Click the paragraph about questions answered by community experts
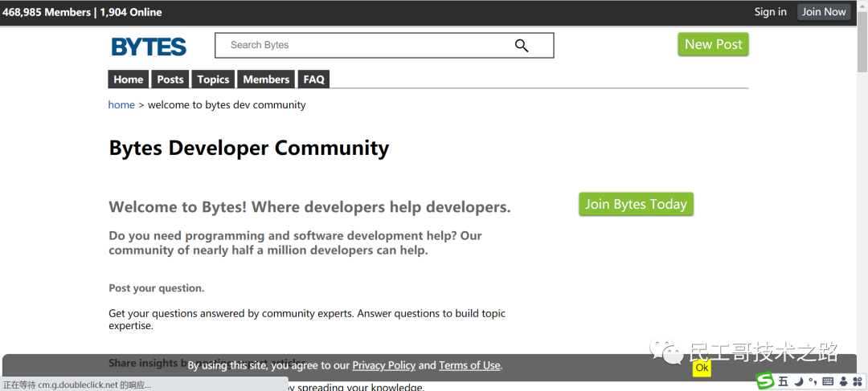Image resolution: width=868 pixels, height=391 pixels. coord(307,320)
